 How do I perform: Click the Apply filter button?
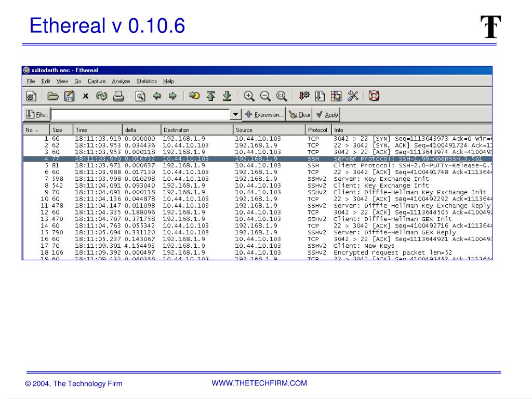326,115
